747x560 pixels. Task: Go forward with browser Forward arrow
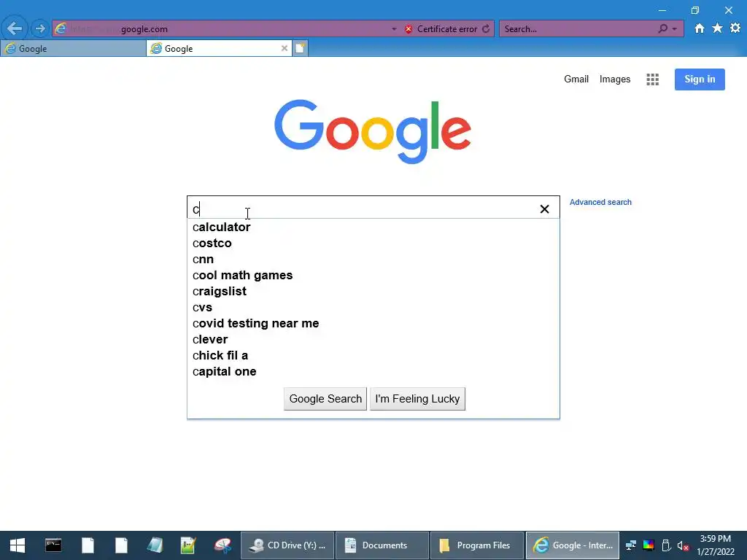[x=40, y=28]
